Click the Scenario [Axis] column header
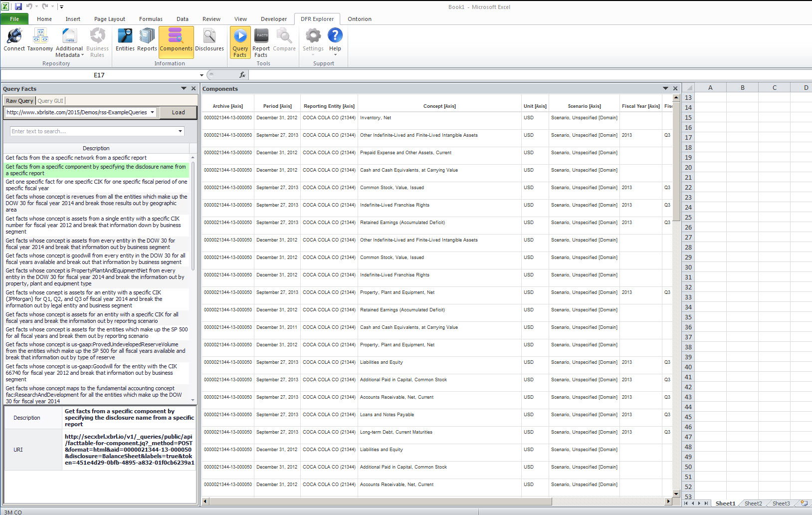Viewport: 812px width, 515px height. (x=584, y=106)
